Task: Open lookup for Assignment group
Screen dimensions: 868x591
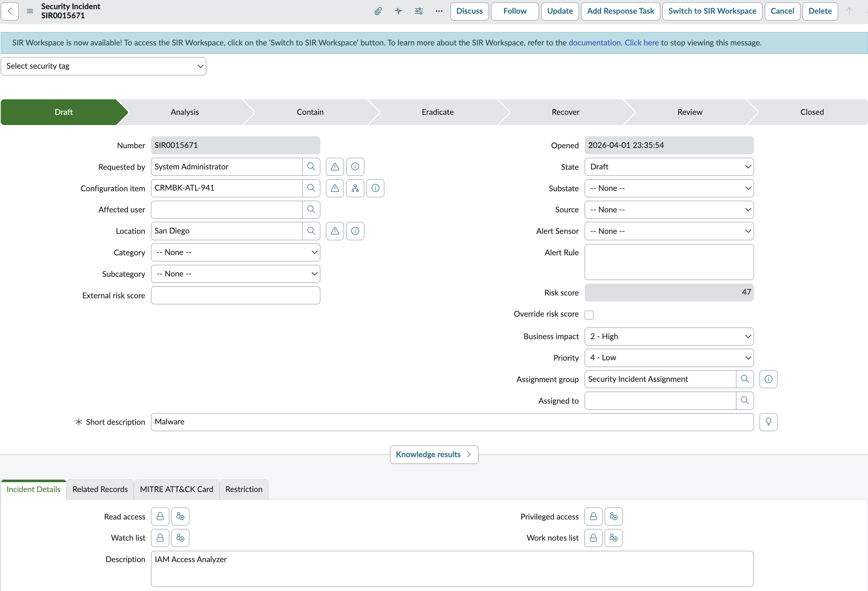Action: pos(745,379)
